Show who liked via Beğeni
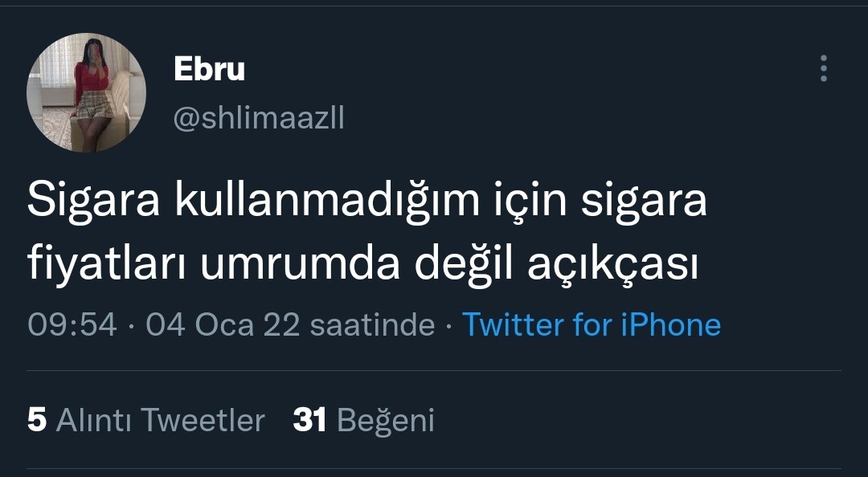This screenshot has height=477, width=868. [x=386, y=420]
